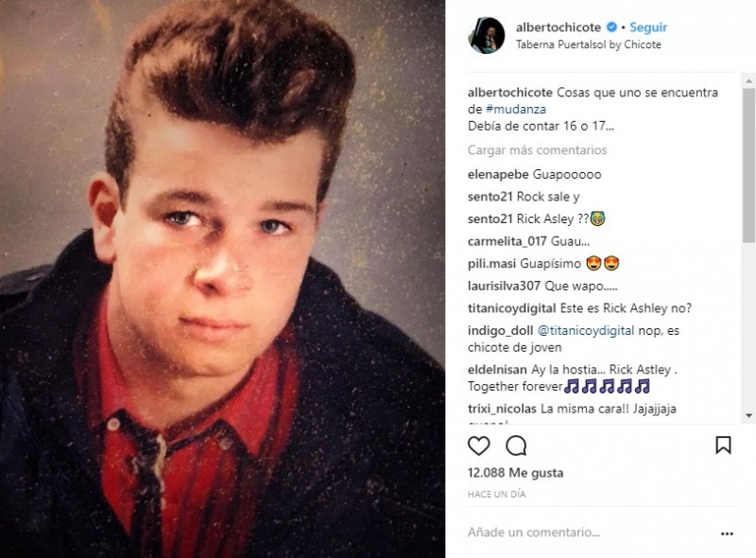Viewport: 756px width, 558px height.
Task: Focus the Añade un comentario field
Action: 591,532
